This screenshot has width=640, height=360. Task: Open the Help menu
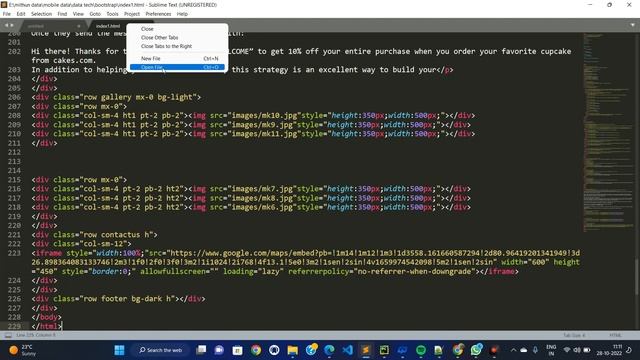[182, 14]
